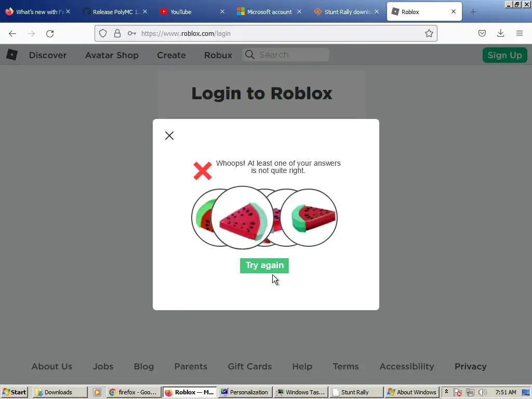This screenshot has height=399, width=532.
Task: Close the Roblox tab
Action: [454, 11]
